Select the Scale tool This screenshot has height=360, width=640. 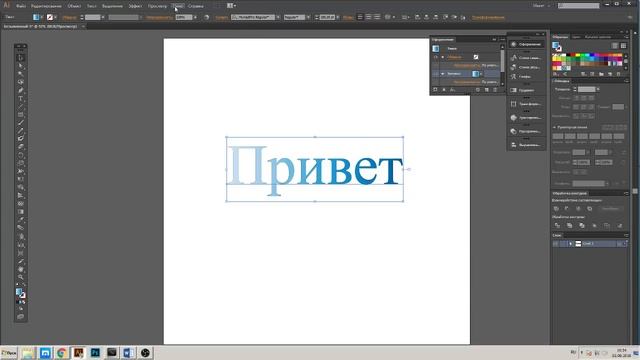21,163
